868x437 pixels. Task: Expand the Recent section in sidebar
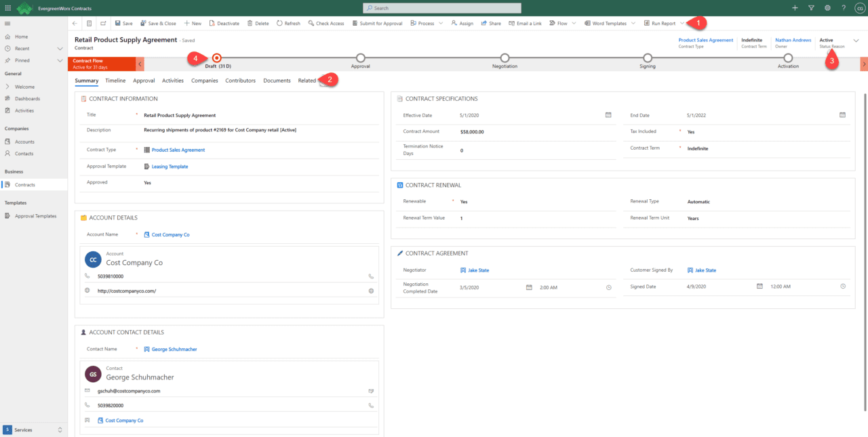(60, 49)
